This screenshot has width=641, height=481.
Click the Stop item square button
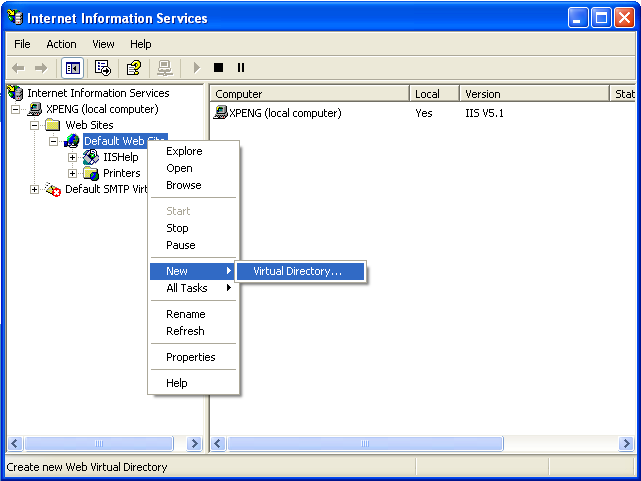point(219,68)
